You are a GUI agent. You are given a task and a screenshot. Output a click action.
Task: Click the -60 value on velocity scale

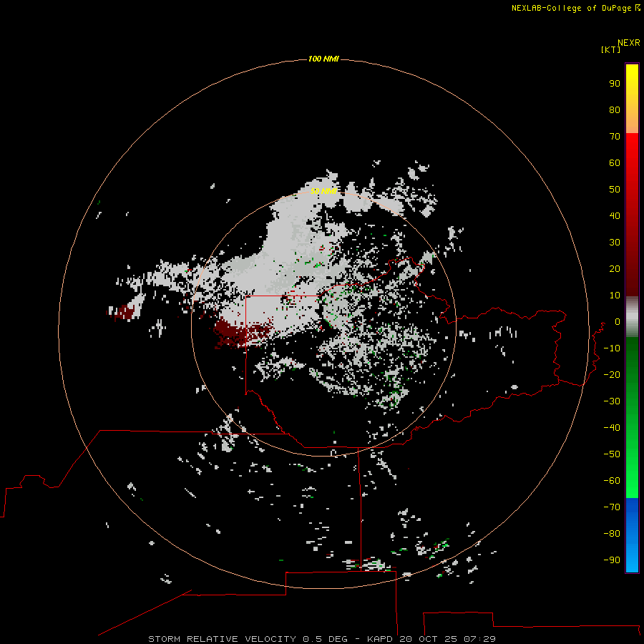612,481
